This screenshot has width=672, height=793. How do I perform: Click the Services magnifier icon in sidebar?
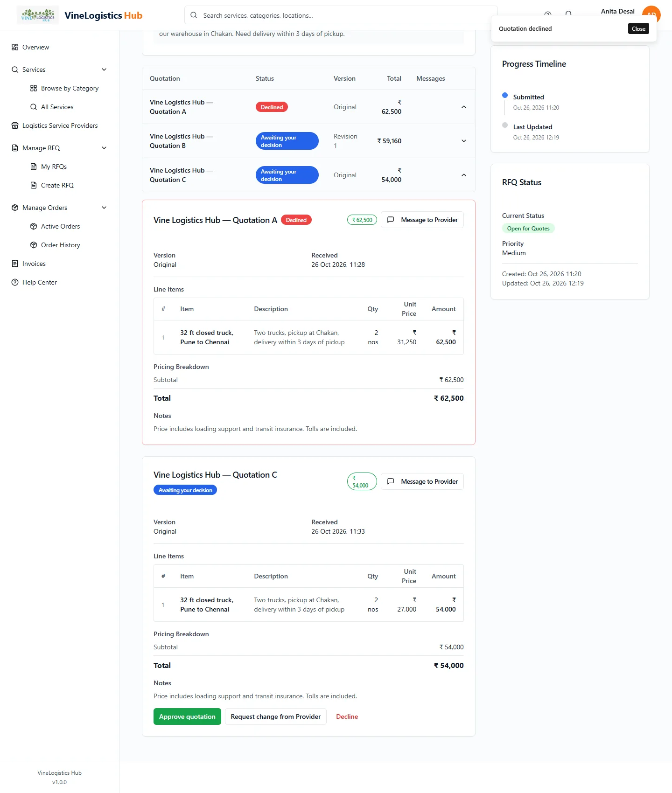[x=15, y=70]
